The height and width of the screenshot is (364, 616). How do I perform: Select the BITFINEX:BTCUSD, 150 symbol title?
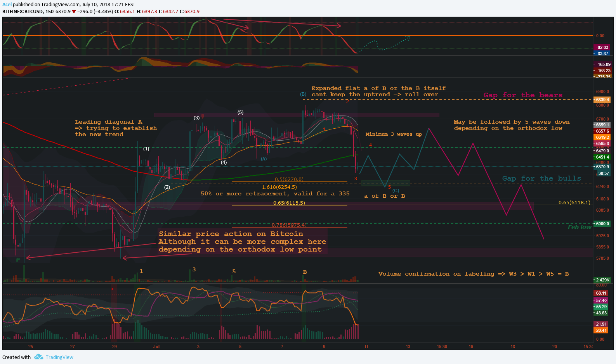click(28, 12)
